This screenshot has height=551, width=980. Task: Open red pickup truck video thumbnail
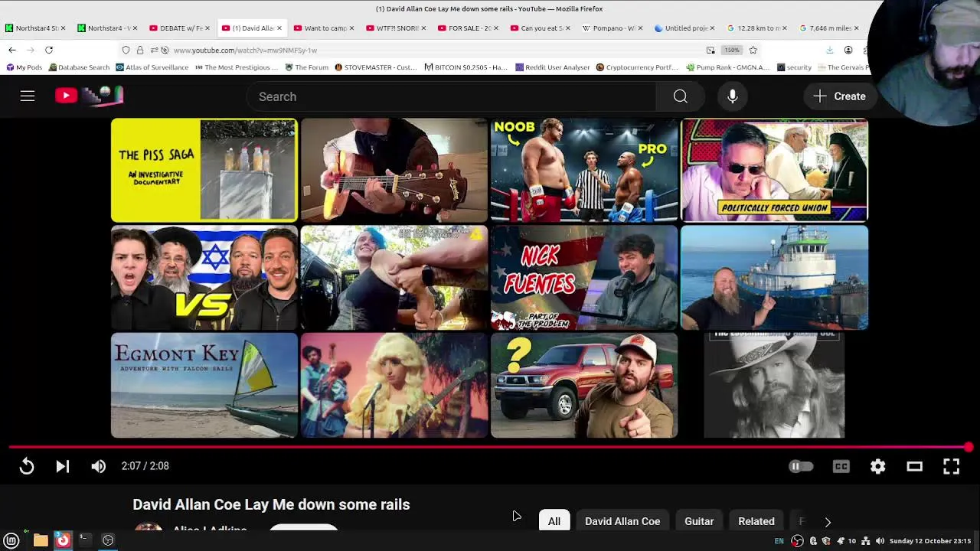click(584, 385)
